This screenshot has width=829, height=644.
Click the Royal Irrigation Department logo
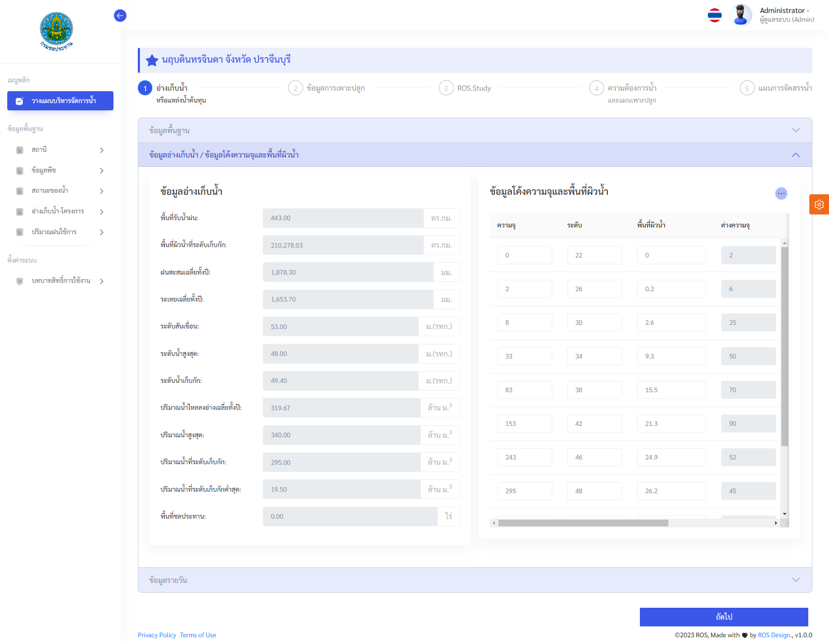(x=56, y=31)
